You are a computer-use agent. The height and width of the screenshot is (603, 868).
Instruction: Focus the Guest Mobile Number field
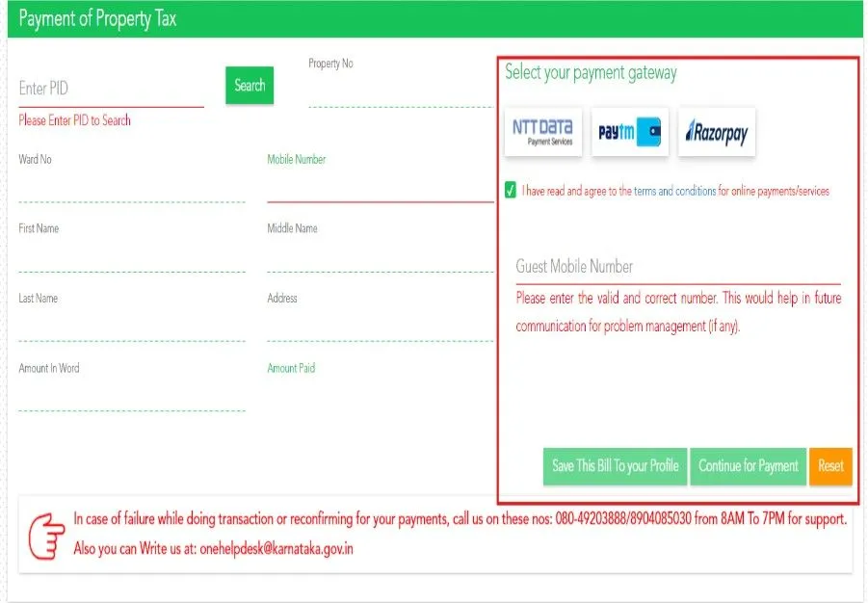pyautogui.click(x=677, y=267)
